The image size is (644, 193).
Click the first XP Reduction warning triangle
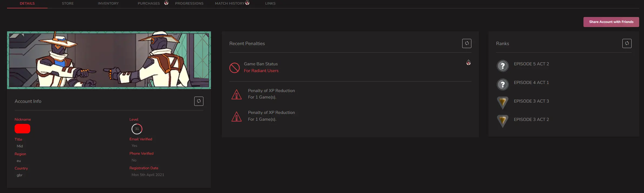(x=236, y=94)
